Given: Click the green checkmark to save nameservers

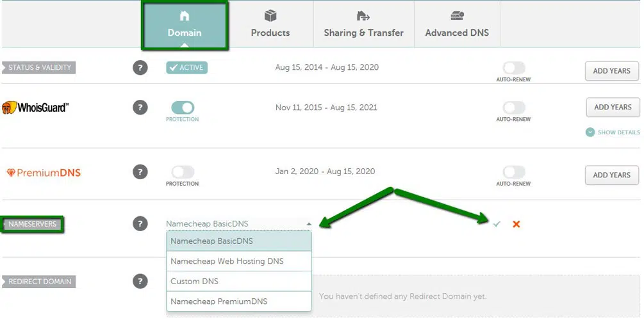Looking at the screenshot, I should [x=497, y=224].
